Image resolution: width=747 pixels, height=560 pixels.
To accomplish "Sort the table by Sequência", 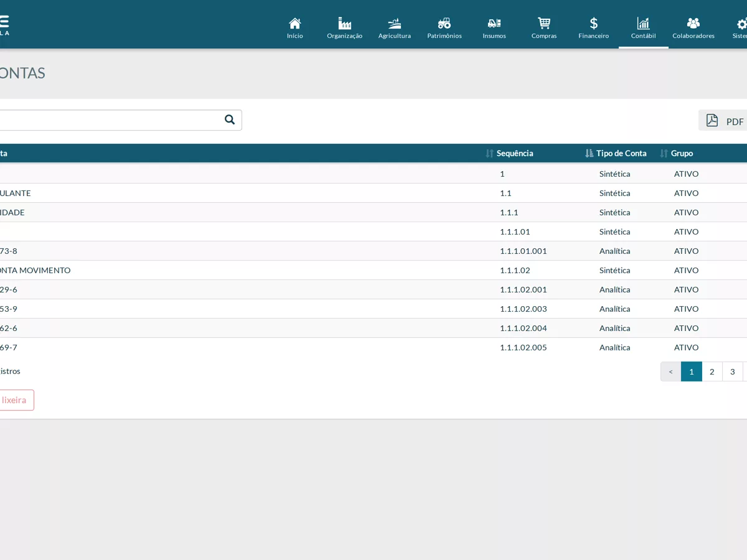I will (515, 153).
